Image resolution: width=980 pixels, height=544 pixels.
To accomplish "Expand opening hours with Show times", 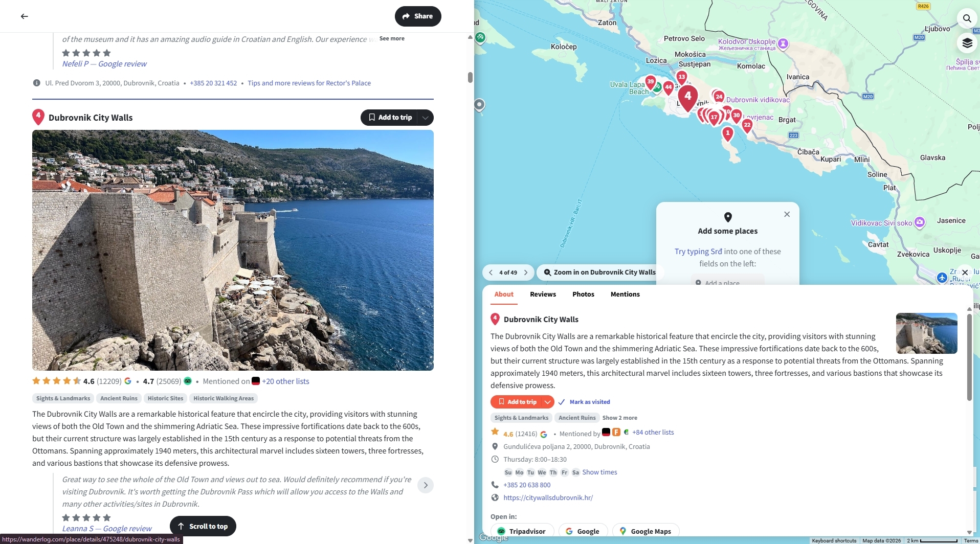I will pos(599,472).
